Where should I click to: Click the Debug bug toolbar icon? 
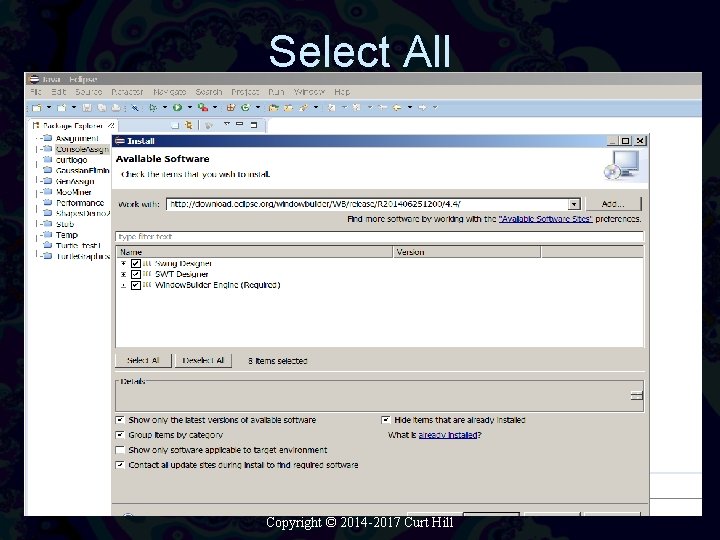point(153,108)
